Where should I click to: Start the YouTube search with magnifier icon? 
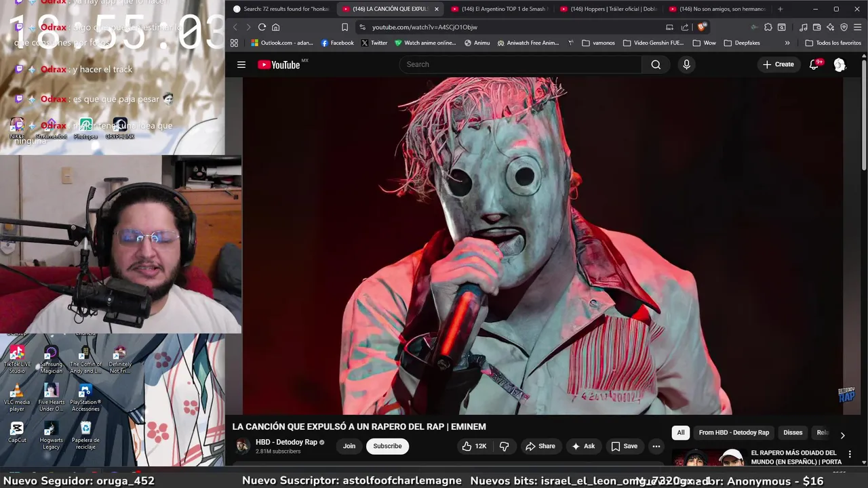point(656,64)
